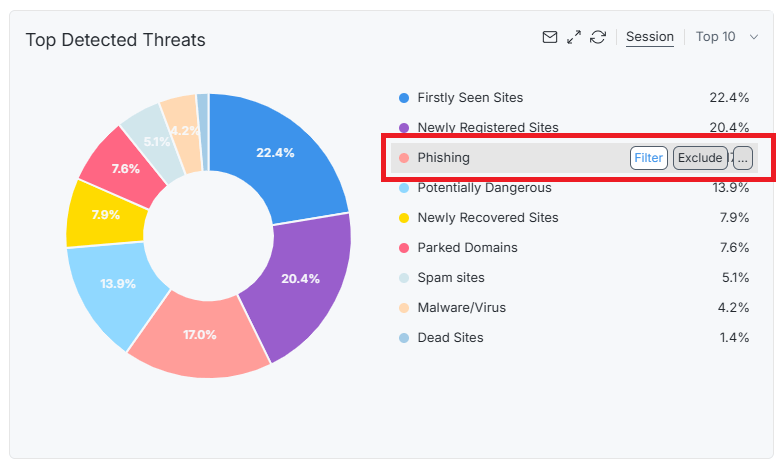This screenshot has height=464, width=783.
Task: Click the chevron next to Top 10
Action: click(x=754, y=37)
